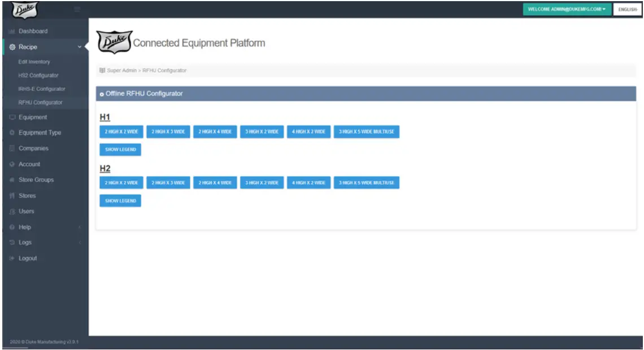Click the Duke Manufacturing version footer text
The height and width of the screenshot is (350, 644).
point(44,342)
